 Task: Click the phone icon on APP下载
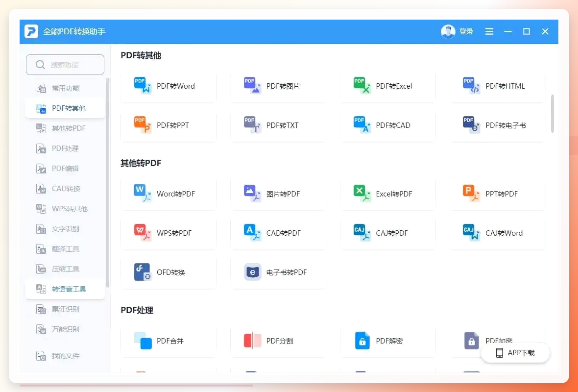(x=500, y=353)
